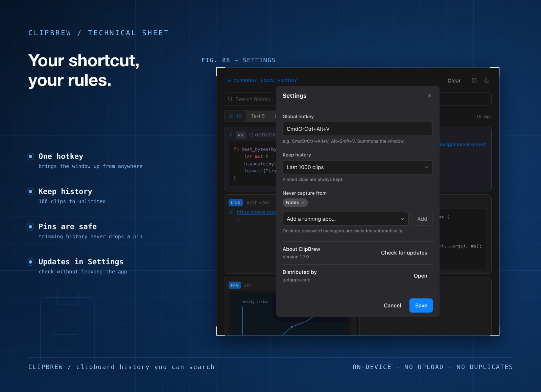Click the 16 clips counter
The image size is (541, 392).
484,116
